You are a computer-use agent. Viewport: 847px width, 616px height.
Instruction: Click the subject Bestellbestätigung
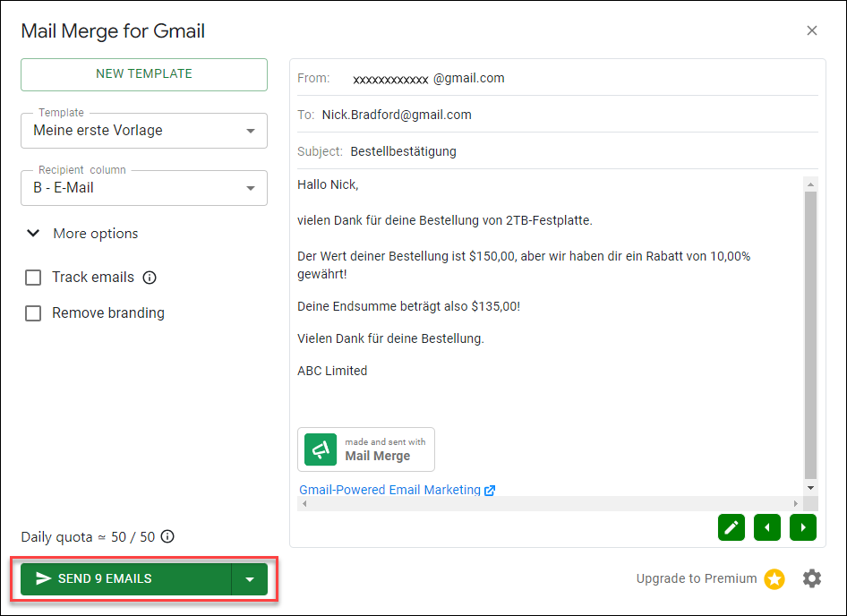tap(404, 152)
